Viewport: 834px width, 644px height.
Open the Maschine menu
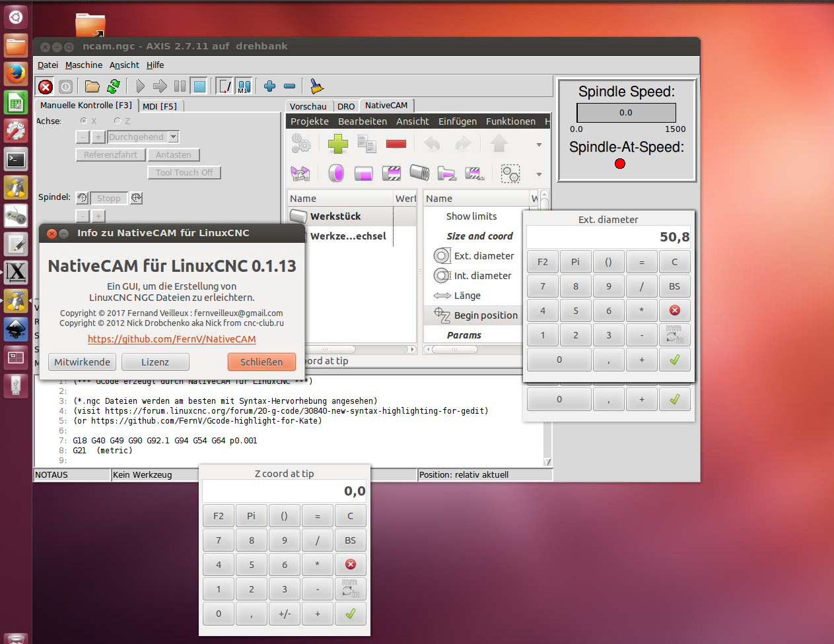coord(84,65)
